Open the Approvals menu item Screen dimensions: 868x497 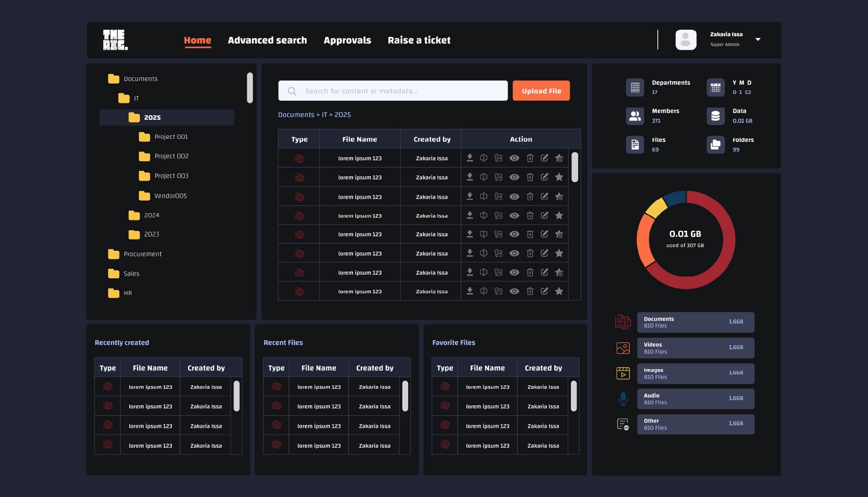pyautogui.click(x=347, y=40)
